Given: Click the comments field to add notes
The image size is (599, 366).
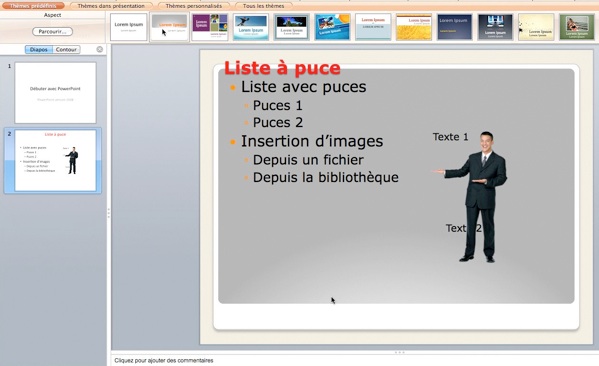Looking at the screenshot, I should click(355, 360).
